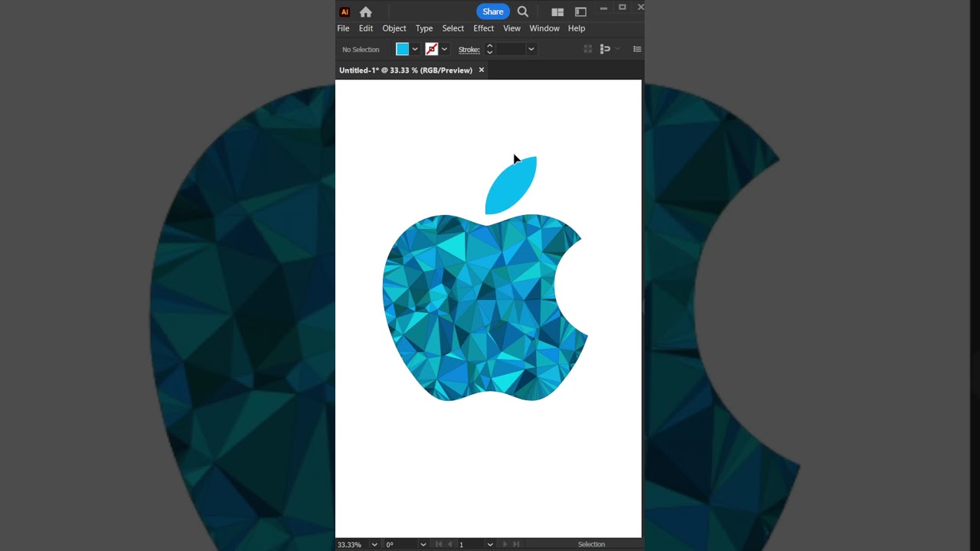Go to the next artboard button
Screen dimensions: 980x551
pos(505,544)
